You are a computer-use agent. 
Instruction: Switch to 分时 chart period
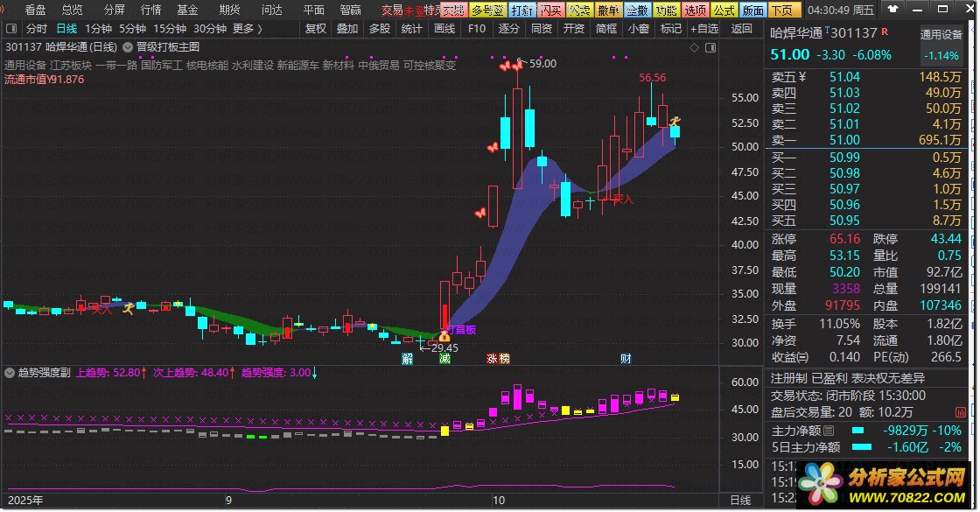tap(36, 29)
